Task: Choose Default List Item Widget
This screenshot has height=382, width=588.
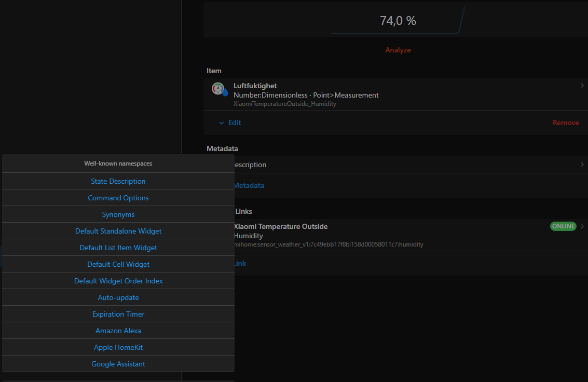Action: click(x=118, y=248)
